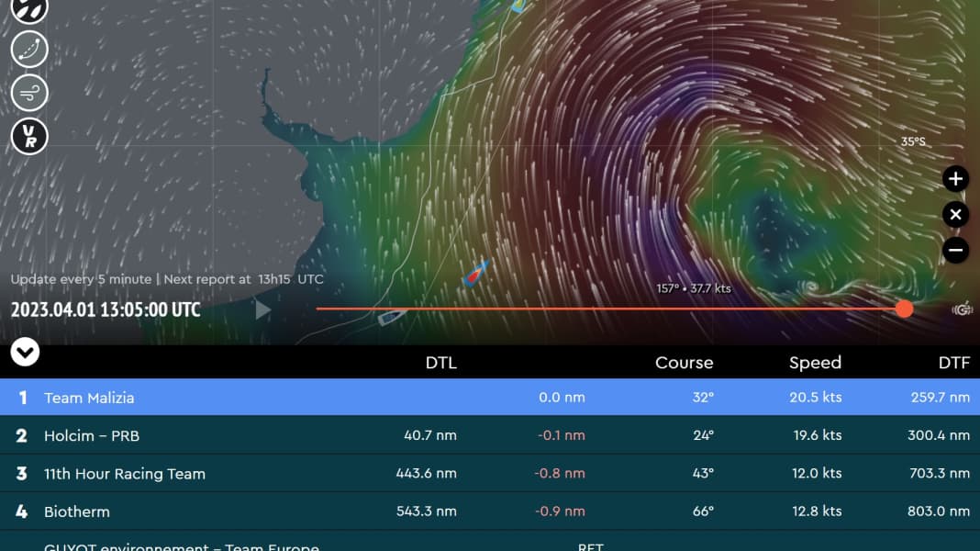
Task: Toggle the route track line display
Action: click(x=29, y=49)
